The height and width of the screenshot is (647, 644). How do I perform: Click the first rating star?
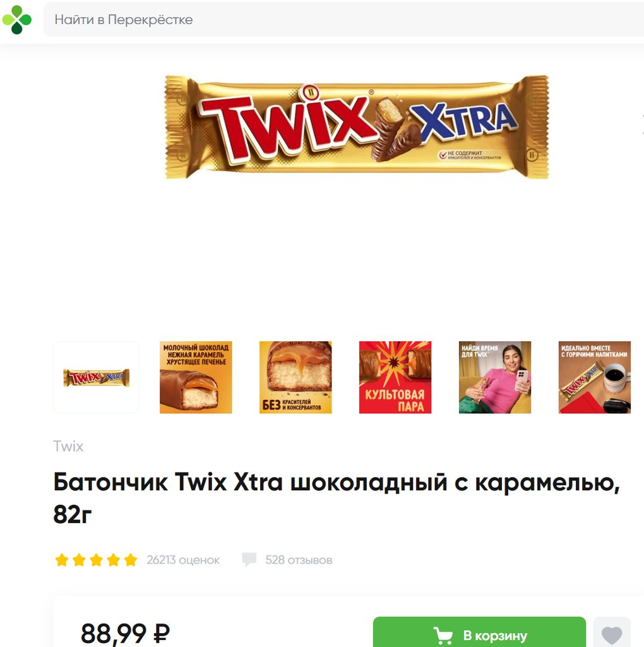pos(62,560)
